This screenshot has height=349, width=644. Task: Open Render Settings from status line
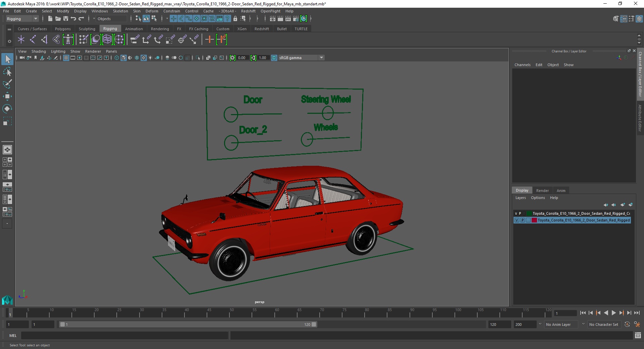click(296, 19)
